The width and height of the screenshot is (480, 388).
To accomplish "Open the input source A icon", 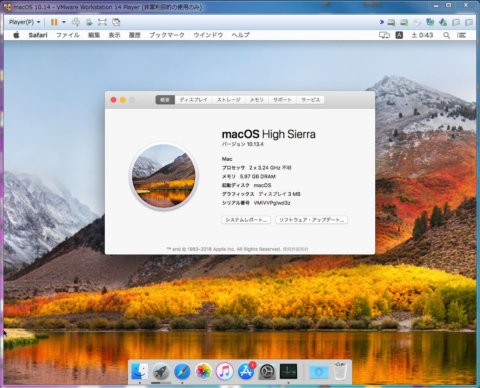I will coord(399,35).
